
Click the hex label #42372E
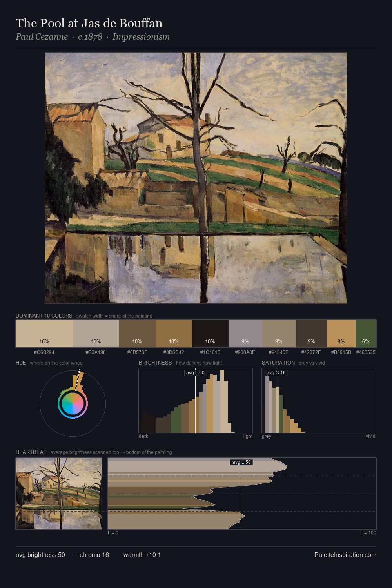click(x=311, y=352)
